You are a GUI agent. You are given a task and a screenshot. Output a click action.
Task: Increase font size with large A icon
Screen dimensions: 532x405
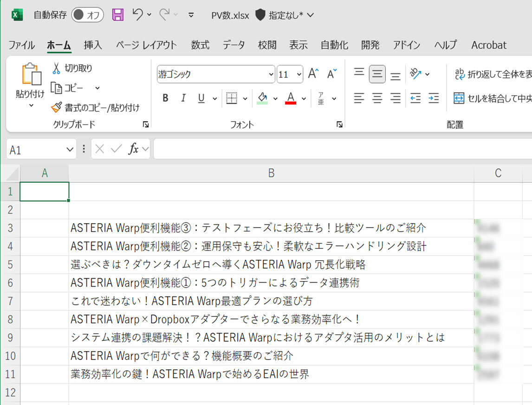pos(313,74)
